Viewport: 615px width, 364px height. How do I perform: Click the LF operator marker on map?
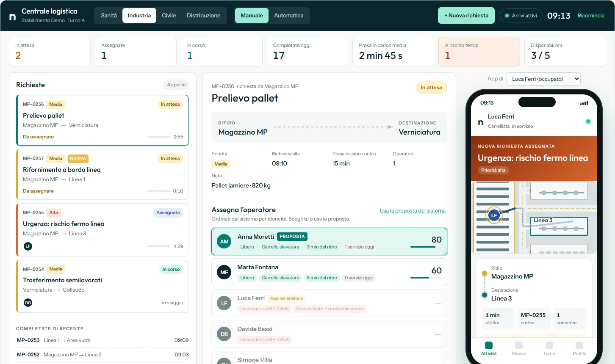tap(494, 215)
